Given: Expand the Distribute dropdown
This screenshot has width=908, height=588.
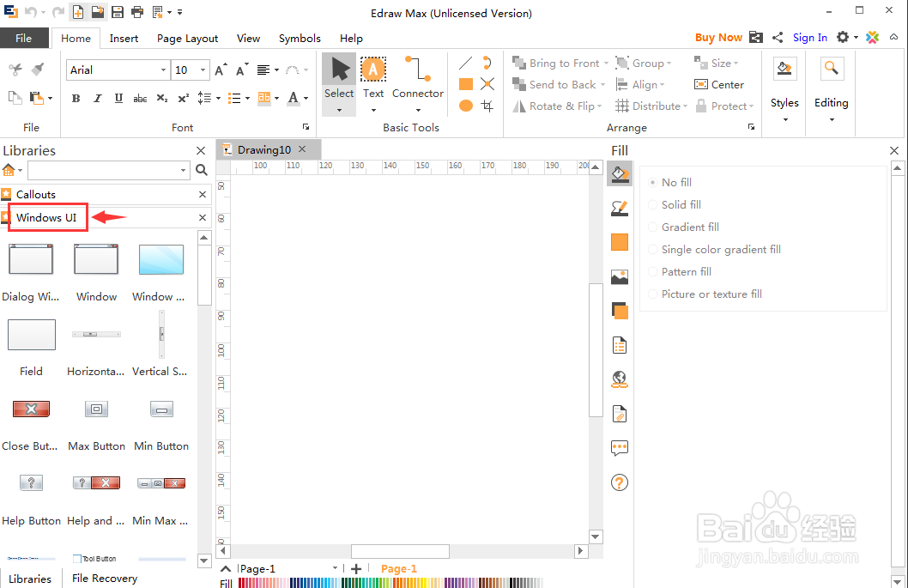Looking at the screenshot, I should tap(685, 106).
